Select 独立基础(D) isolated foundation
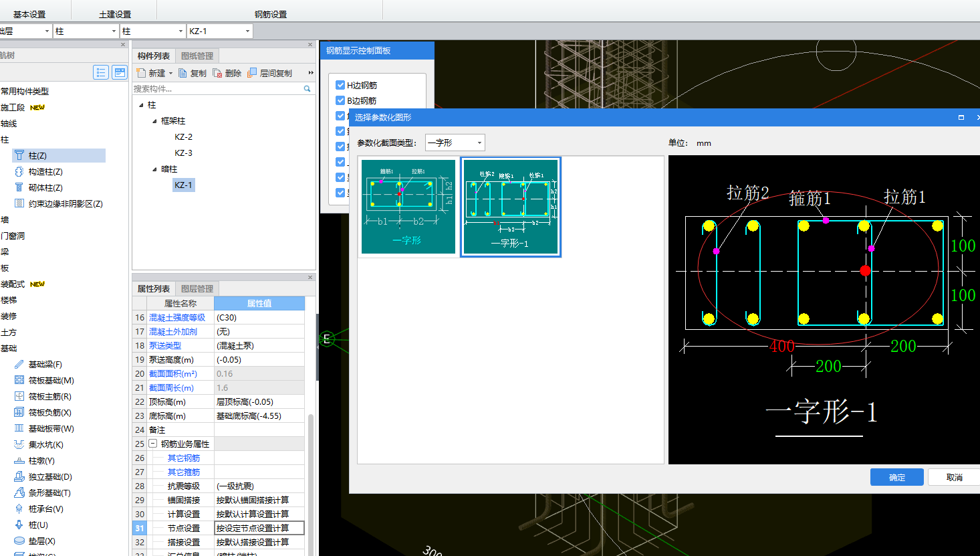The height and width of the screenshot is (556, 980). pyautogui.click(x=43, y=476)
